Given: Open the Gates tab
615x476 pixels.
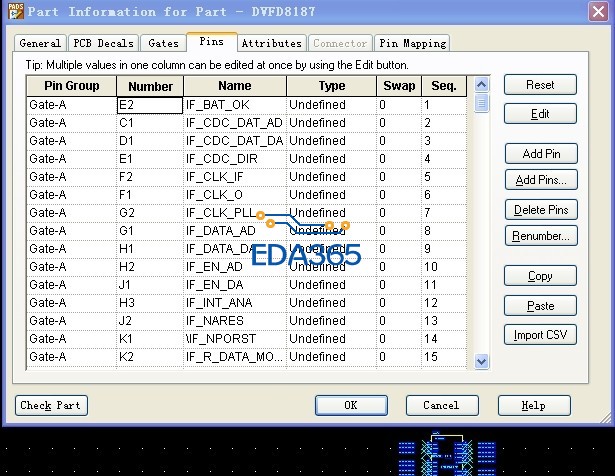Looking at the screenshot, I should (x=164, y=43).
